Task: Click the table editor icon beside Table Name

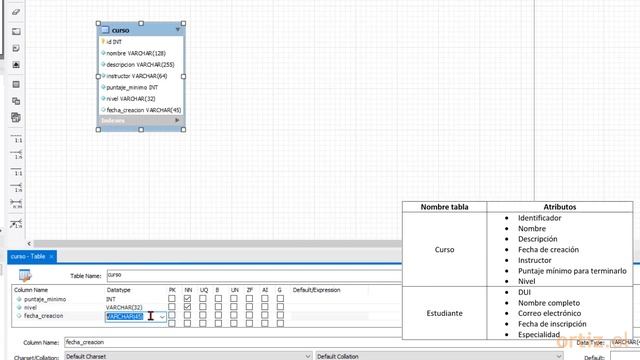Action: point(25,276)
